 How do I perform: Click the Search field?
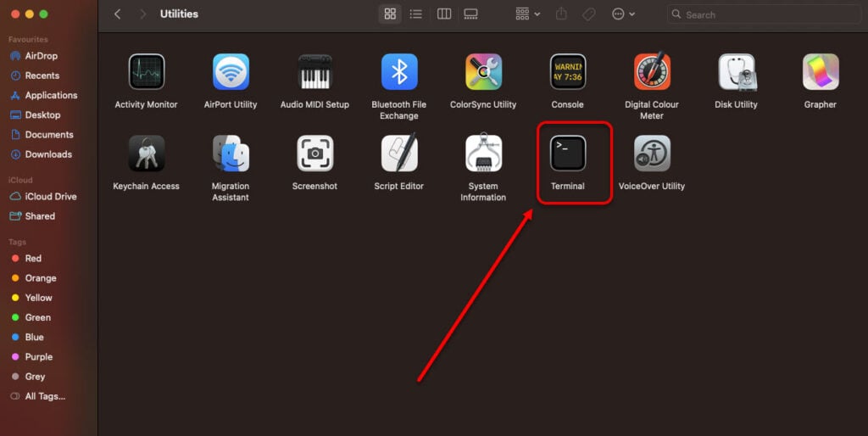764,15
